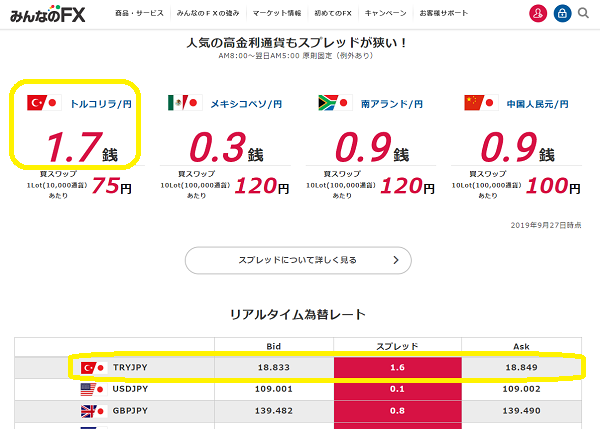Open the 南アランド/円 link

click(x=392, y=104)
